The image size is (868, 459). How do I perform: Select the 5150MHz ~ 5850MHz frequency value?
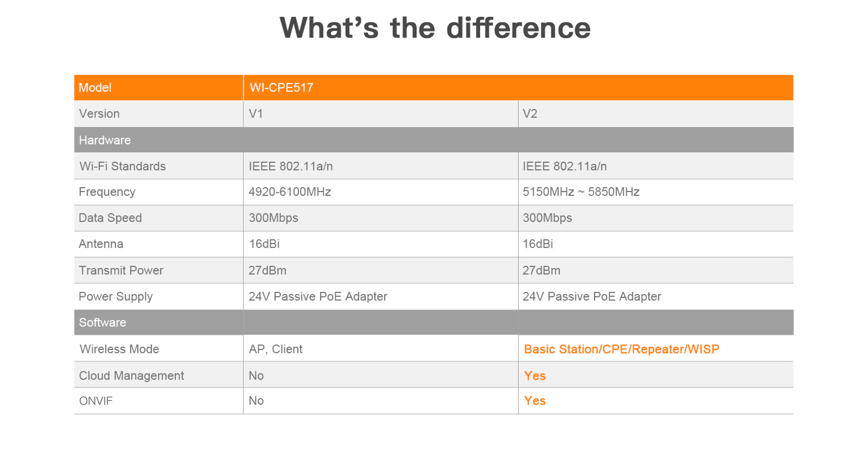(x=581, y=192)
